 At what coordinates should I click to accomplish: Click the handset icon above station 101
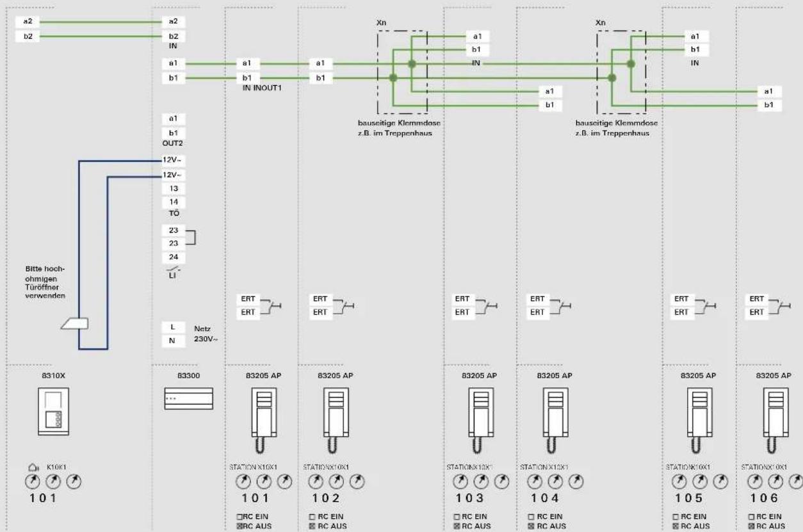click(x=263, y=420)
